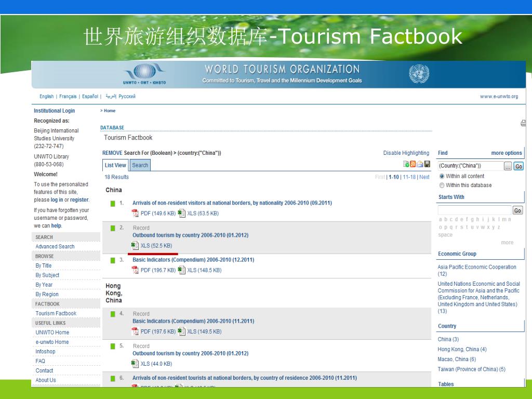
Task: Filter by 'Taiwan (Province of China) (5)'
Action: [x=472, y=369]
